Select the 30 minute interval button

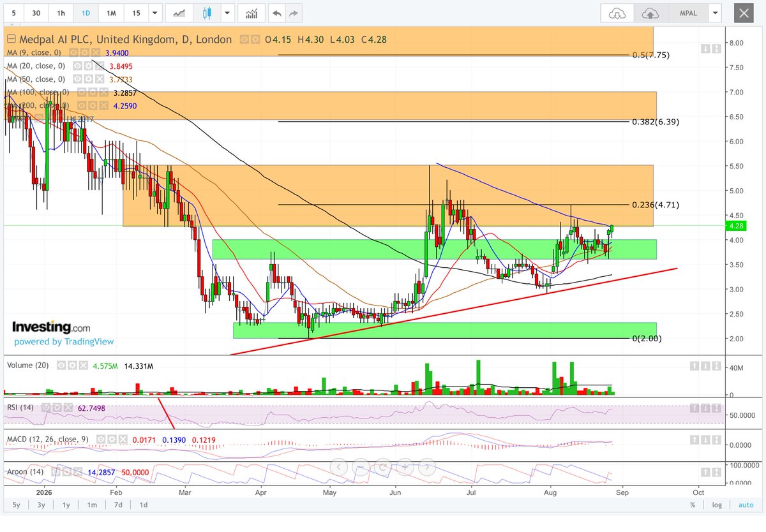pyautogui.click(x=36, y=13)
